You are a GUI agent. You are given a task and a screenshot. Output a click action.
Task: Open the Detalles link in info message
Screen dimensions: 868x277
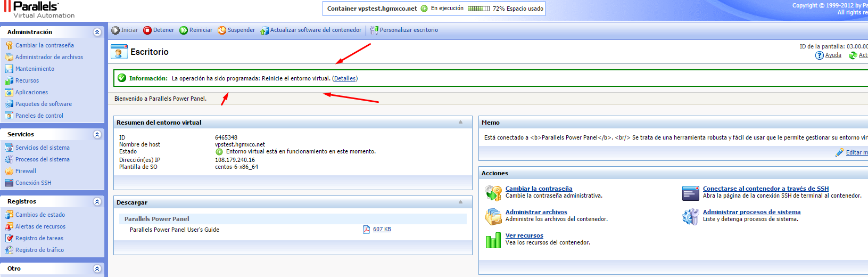point(345,78)
